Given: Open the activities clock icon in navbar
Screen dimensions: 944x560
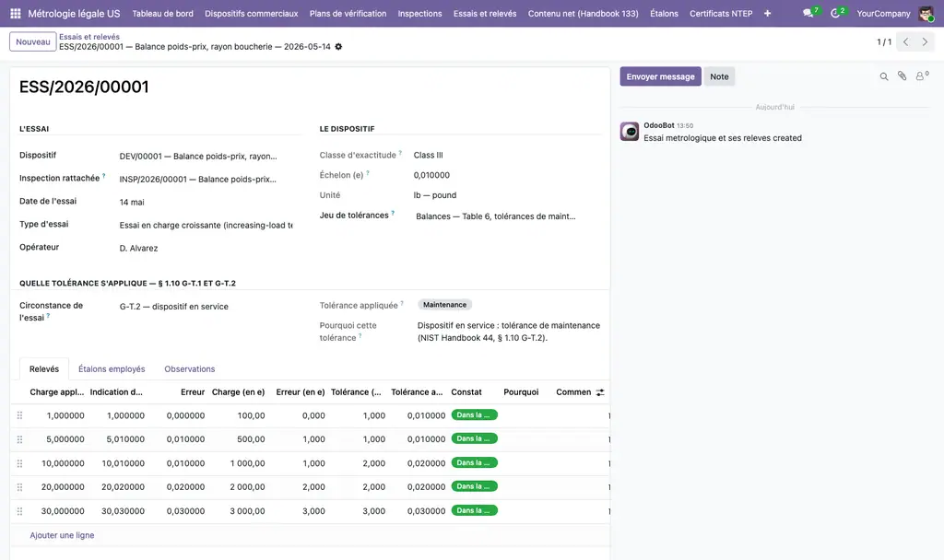Looking at the screenshot, I should tap(835, 13).
